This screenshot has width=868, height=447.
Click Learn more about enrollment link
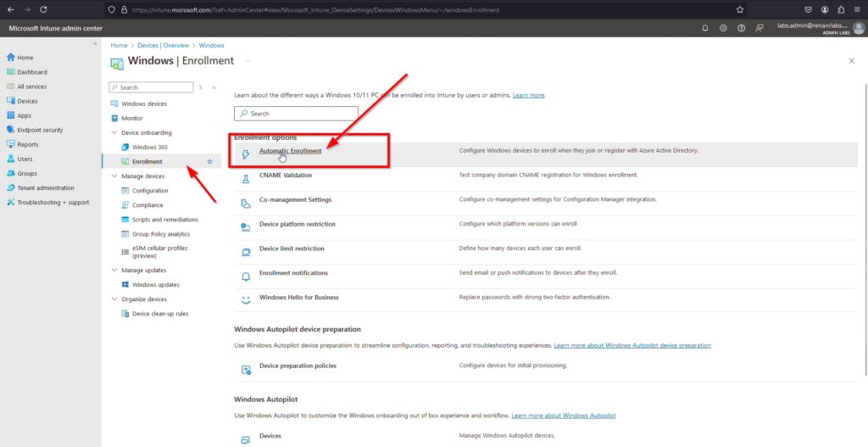528,95
